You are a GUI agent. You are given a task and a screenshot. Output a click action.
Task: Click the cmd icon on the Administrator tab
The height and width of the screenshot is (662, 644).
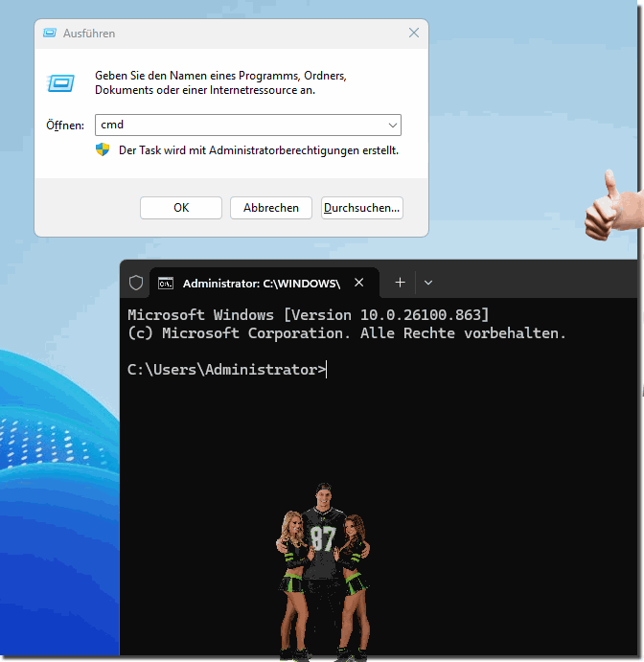[x=166, y=283]
